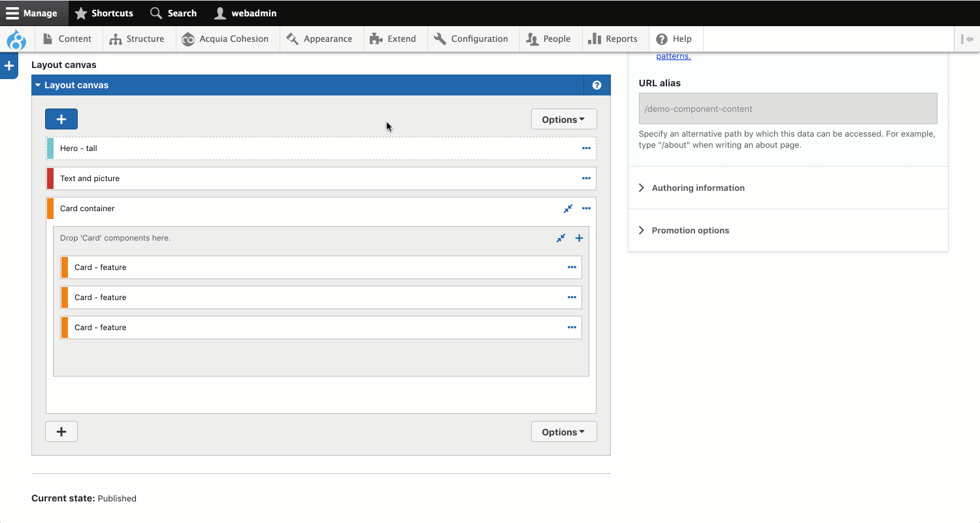Open more options for Text and picture

(x=586, y=178)
